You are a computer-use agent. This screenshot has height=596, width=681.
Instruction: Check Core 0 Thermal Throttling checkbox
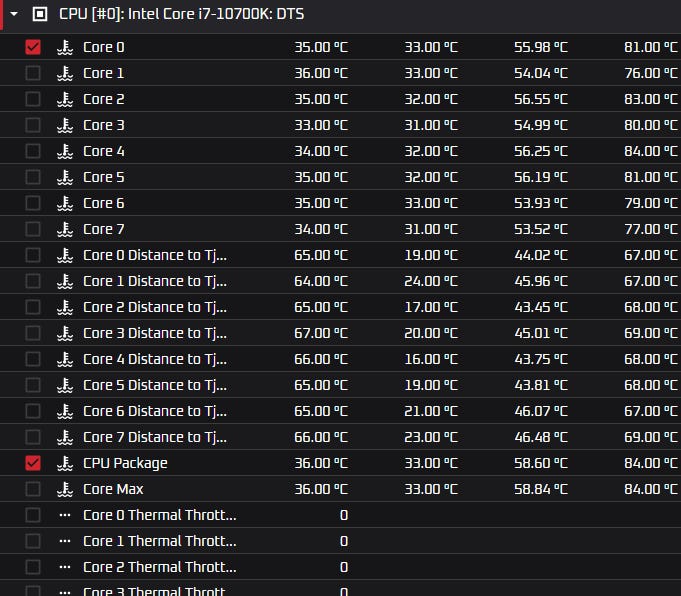tap(33, 515)
